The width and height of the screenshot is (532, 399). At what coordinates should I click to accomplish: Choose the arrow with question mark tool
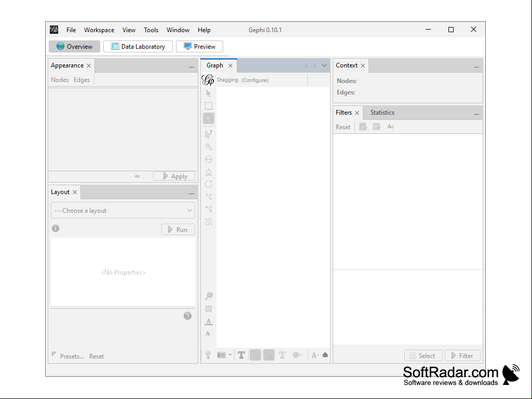tap(209, 134)
